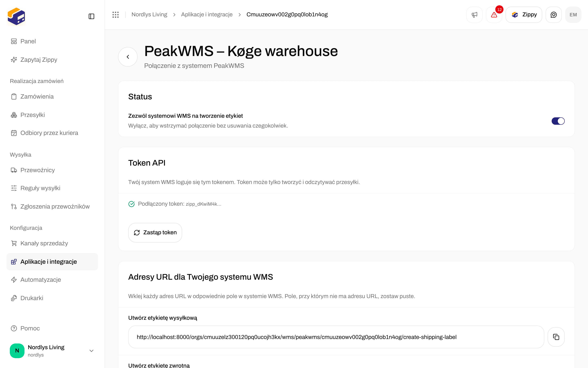
Task: Open alerts with 12 badge
Action: [494, 15]
